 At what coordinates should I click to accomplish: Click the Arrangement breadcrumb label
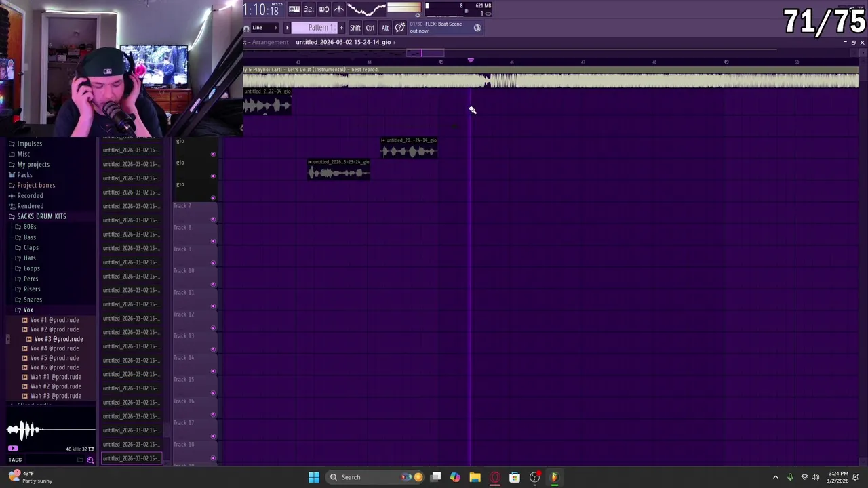point(270,42)
